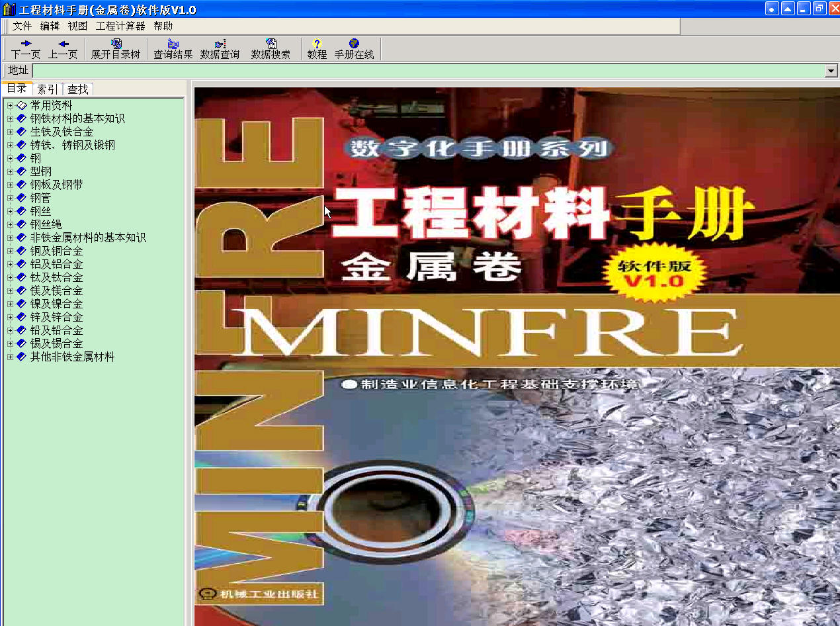
Task: Switch to the 索引 tab
Action: (48, 89)
